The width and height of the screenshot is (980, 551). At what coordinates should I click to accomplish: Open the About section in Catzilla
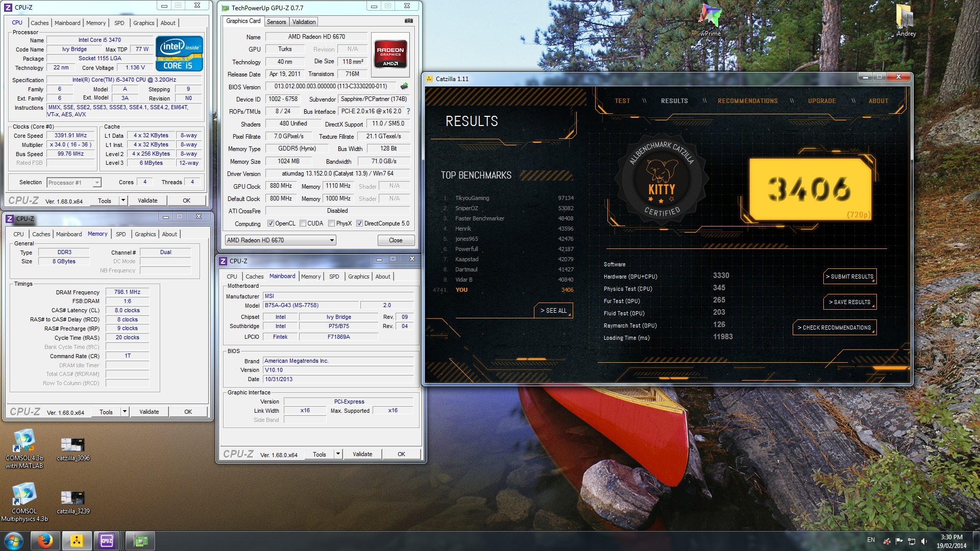click(878, 101)
